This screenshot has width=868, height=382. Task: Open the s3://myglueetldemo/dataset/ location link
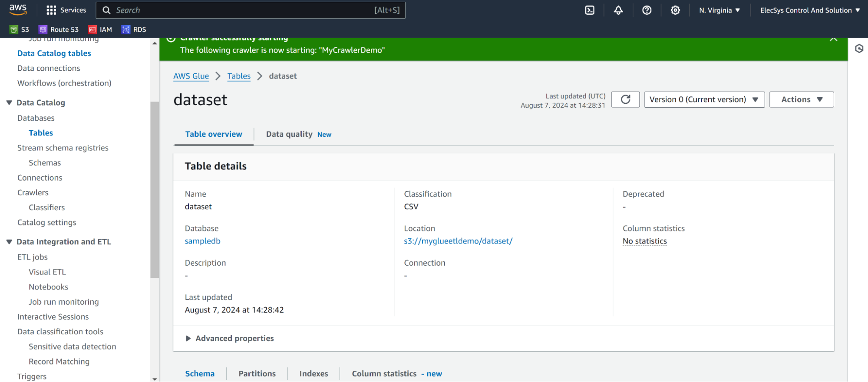click(458, 241)
